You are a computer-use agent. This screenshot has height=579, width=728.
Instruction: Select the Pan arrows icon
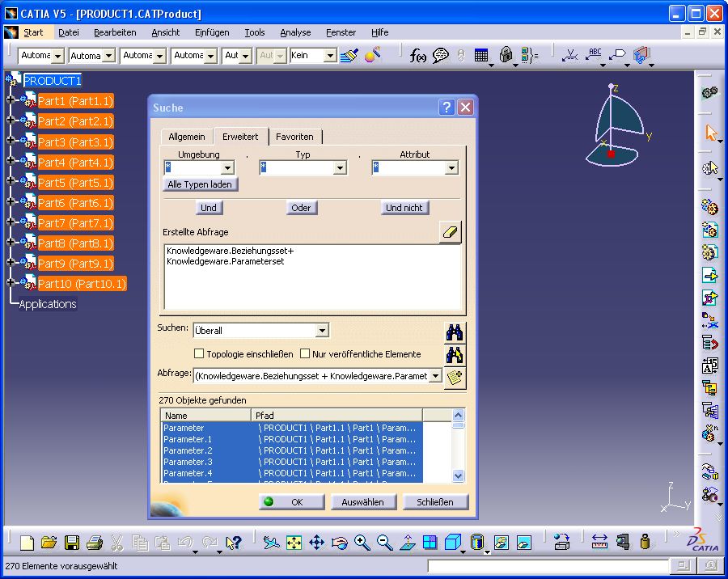pos(316,543)
